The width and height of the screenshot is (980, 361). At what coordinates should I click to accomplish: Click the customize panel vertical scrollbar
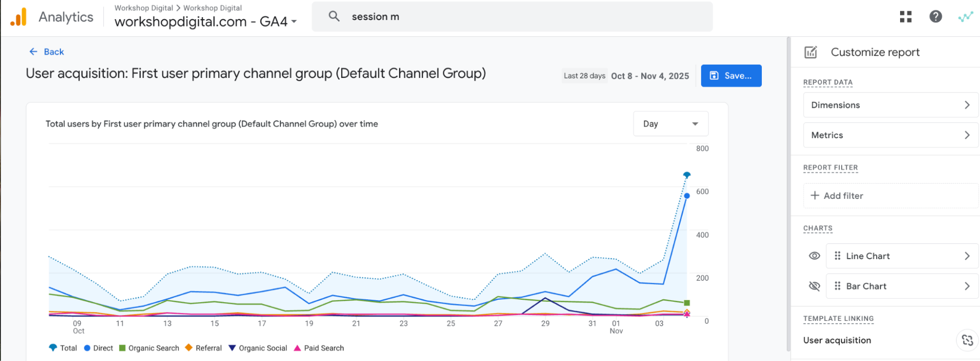[788, 194]
